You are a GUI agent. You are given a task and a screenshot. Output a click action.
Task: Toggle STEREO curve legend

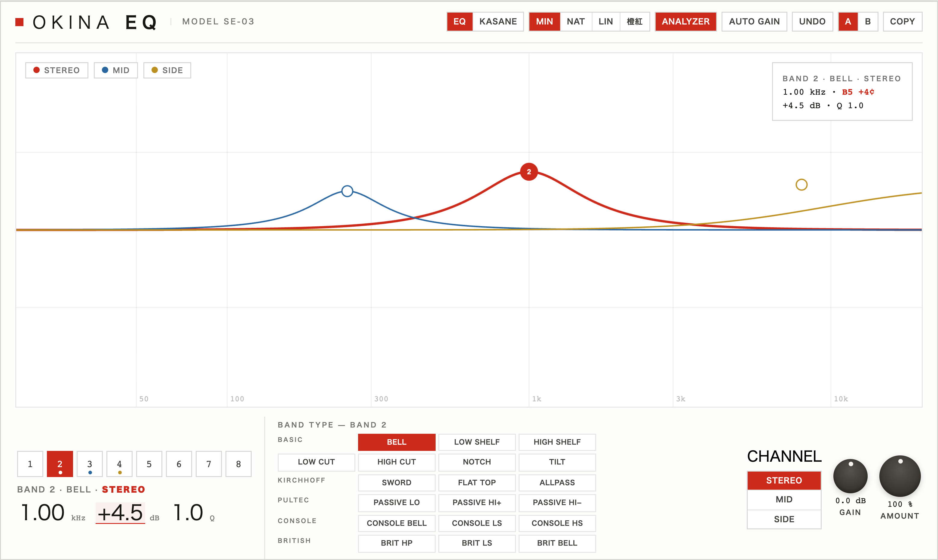57,70
